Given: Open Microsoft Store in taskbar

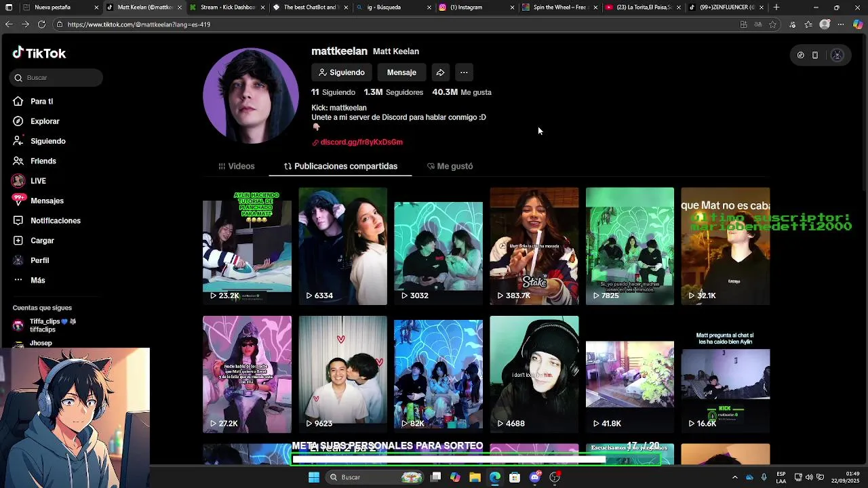Looking at the screenshot, I should pos(515,477).
